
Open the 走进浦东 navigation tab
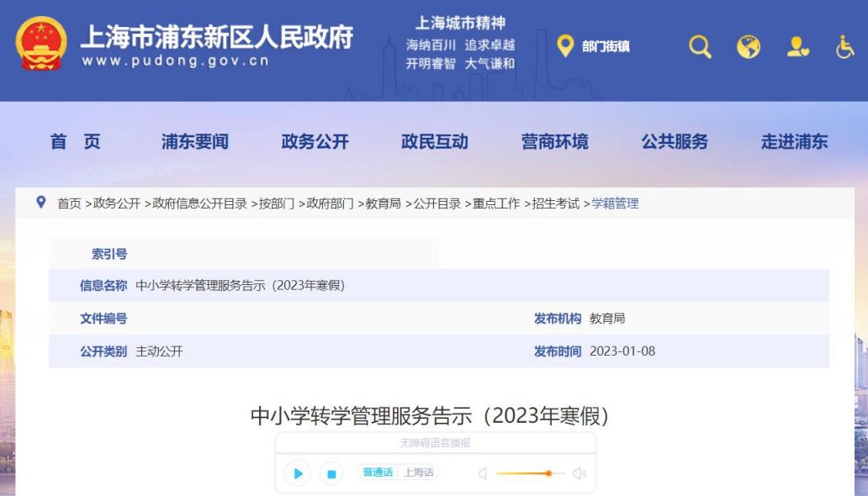click(795, 141)
